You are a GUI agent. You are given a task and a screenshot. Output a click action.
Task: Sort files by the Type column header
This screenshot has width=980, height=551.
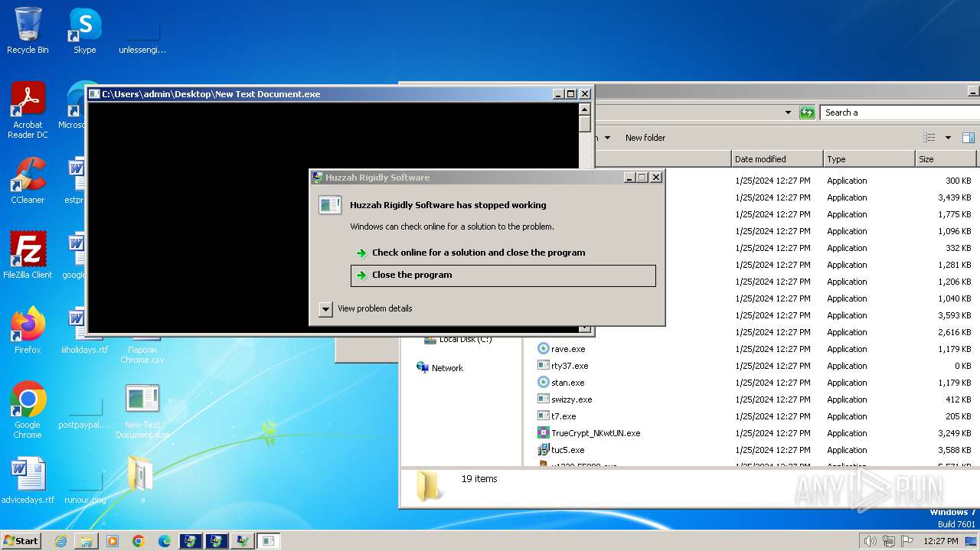pos(869,159)
